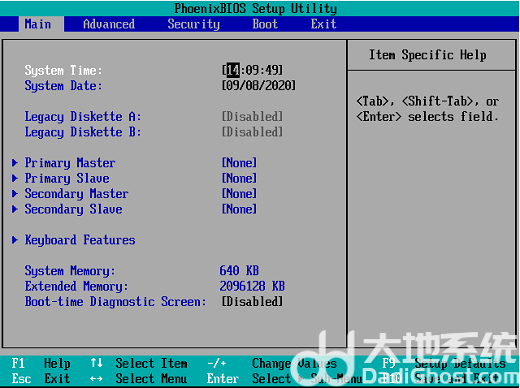The width and height of the screenshot is (520, 388).
Task: Go to the Boot tab
Action: [265, 24]
